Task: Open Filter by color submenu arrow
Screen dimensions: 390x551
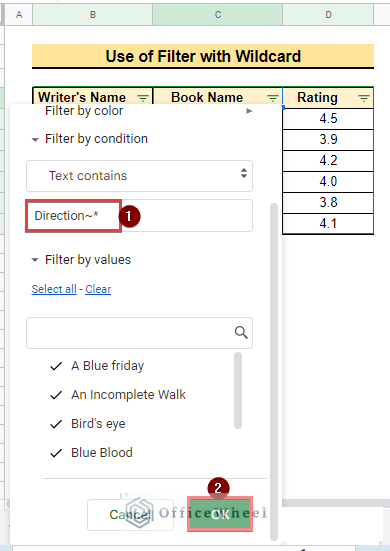Action: 249,111
